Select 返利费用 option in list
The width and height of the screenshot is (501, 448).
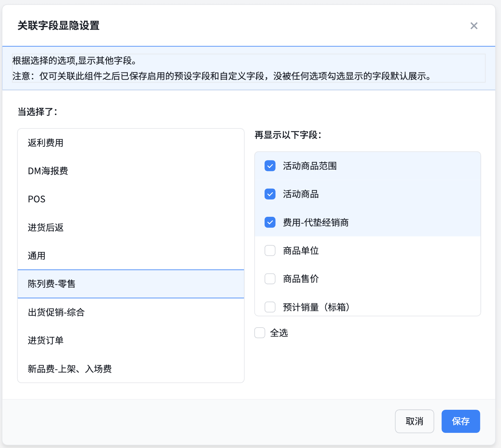[x=46, y=143]
